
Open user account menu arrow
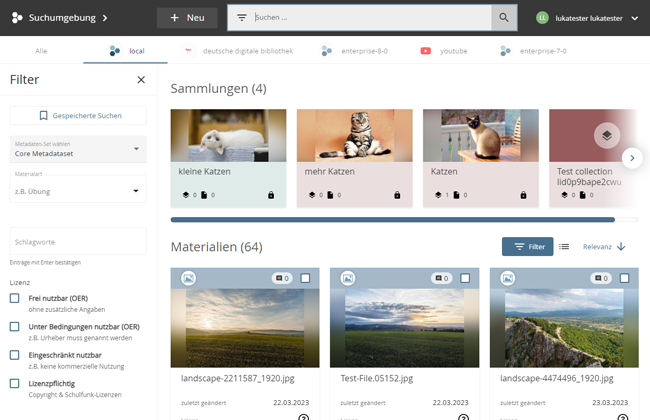(x=634, y=18)
